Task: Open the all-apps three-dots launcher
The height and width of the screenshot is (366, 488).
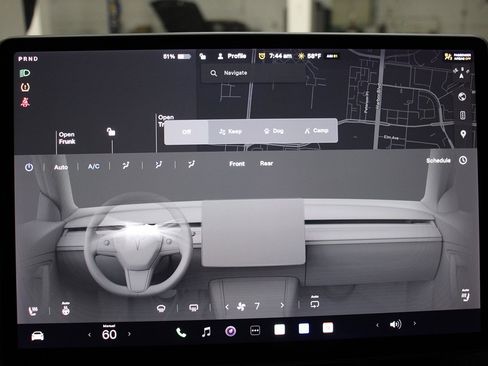Action: [x=255, y=330]
